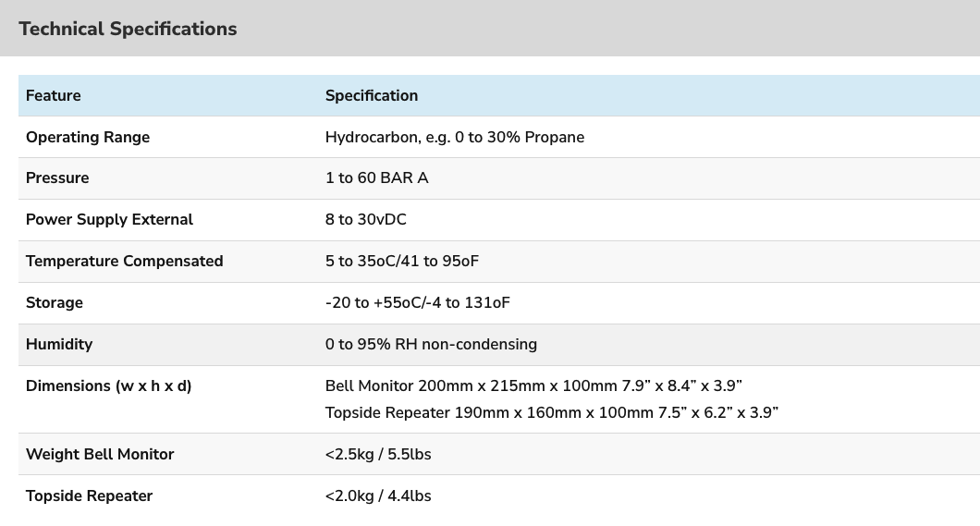The width and height of the screenshot is (980, 526).
Task: Click the Bell Monitor 200mm dimensions line
Action: [x=533, y=386]
